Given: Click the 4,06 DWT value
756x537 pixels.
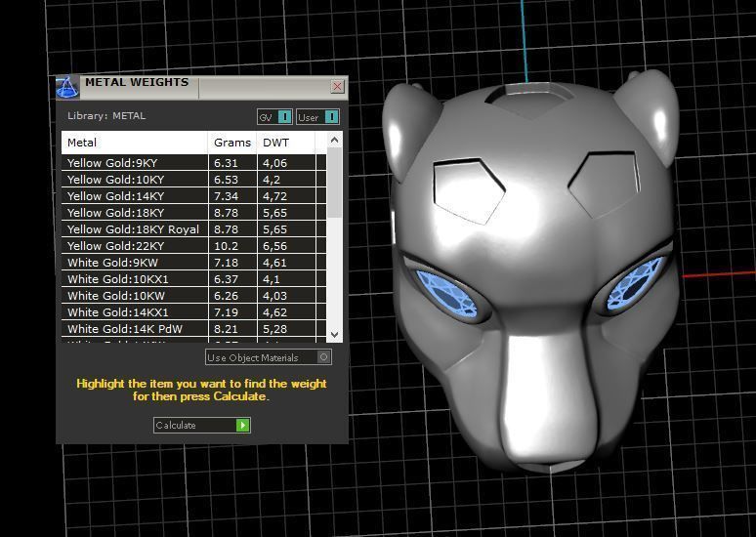Looking at the screenshot, I should pyautogui.click(x=274, y=163).
